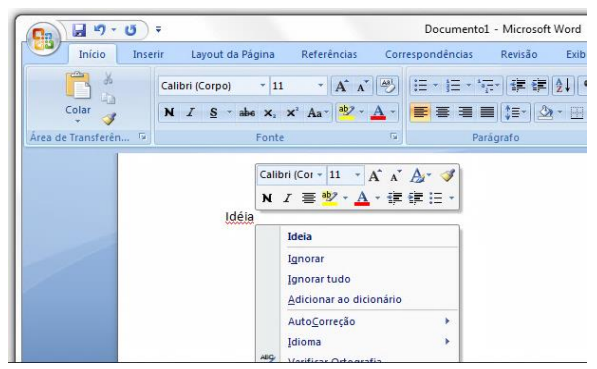
Task: Open the Inserir ribbon tab
Action: (148, 54)
